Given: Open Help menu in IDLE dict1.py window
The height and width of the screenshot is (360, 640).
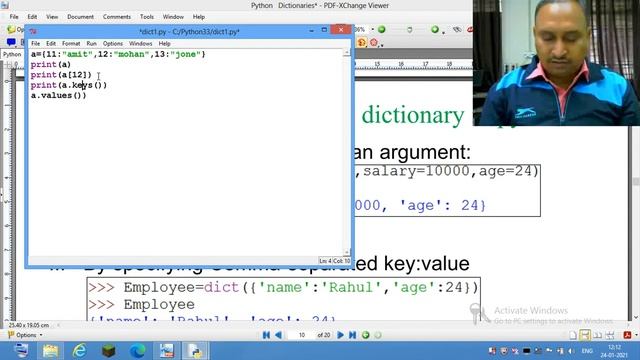Looking at the screenshot, I should click(x=164, y=43).
